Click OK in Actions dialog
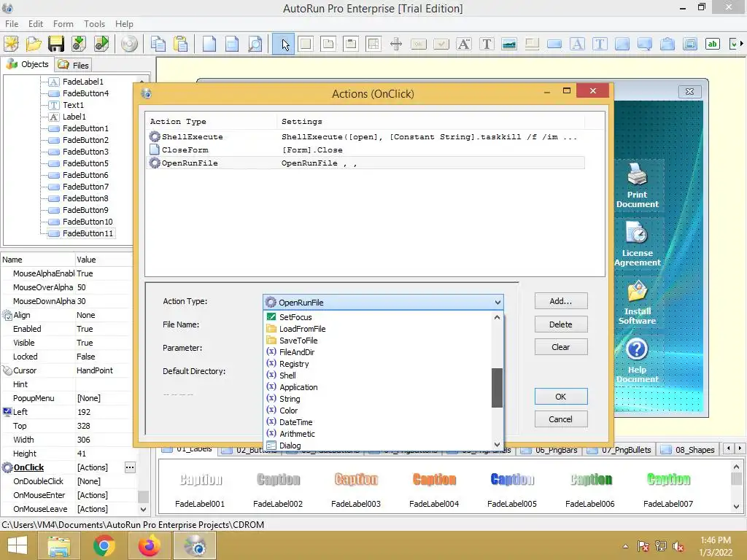The image size is (747, 560). [x=561, y=397]
